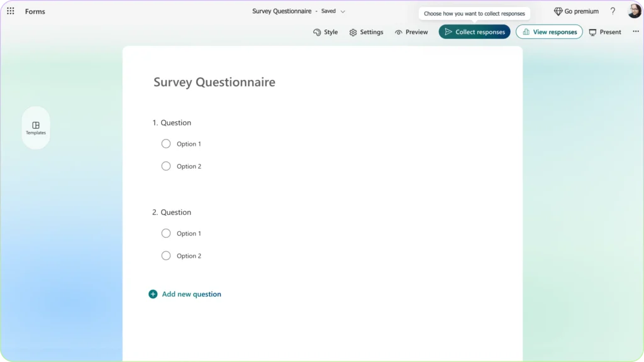
Task: Select Option 2 of Question 2
Action: (166, 255)
